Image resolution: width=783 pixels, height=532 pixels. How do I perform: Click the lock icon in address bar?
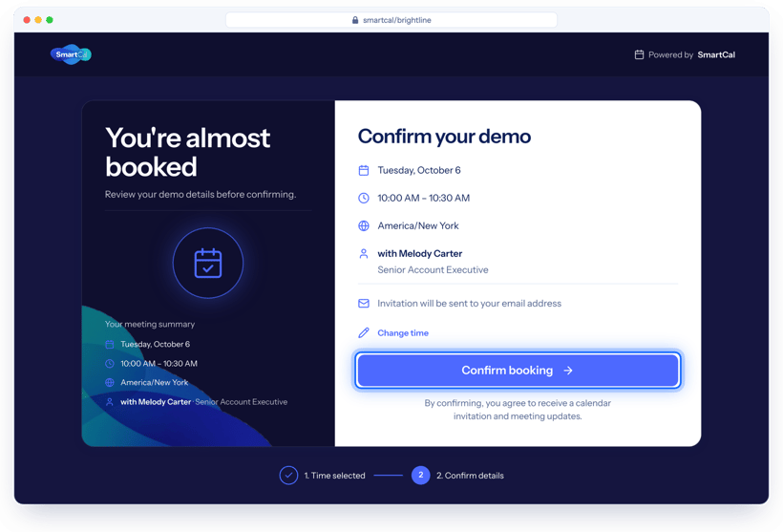pyautogui.click(x=355, y=20)
